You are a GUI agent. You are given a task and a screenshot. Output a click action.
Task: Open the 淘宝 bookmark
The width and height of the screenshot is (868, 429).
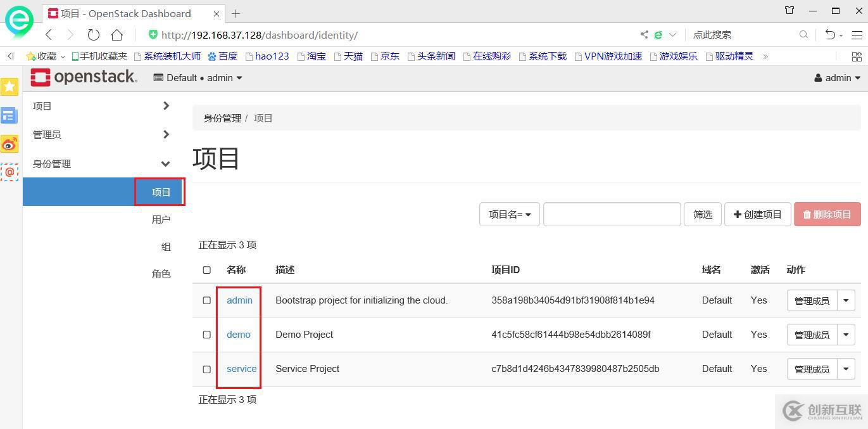[311, 56]
